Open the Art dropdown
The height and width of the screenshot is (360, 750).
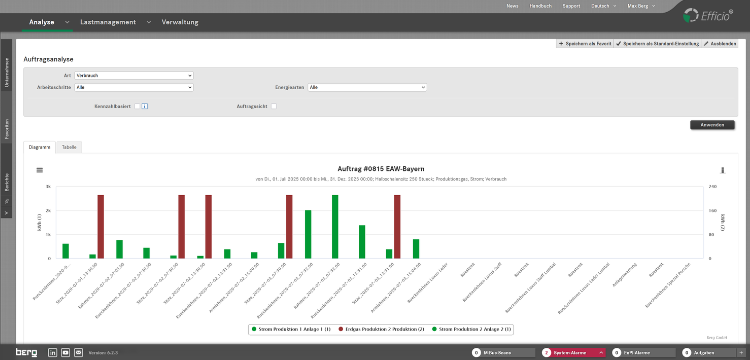134,76
